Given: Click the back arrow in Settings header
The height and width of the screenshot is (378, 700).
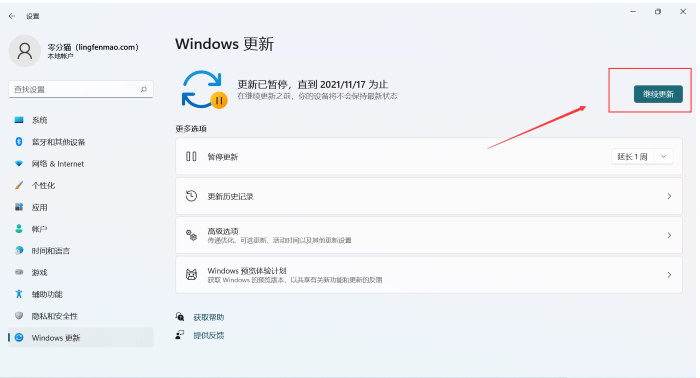Looking at the screenshot, I should [x=12, y=16].
